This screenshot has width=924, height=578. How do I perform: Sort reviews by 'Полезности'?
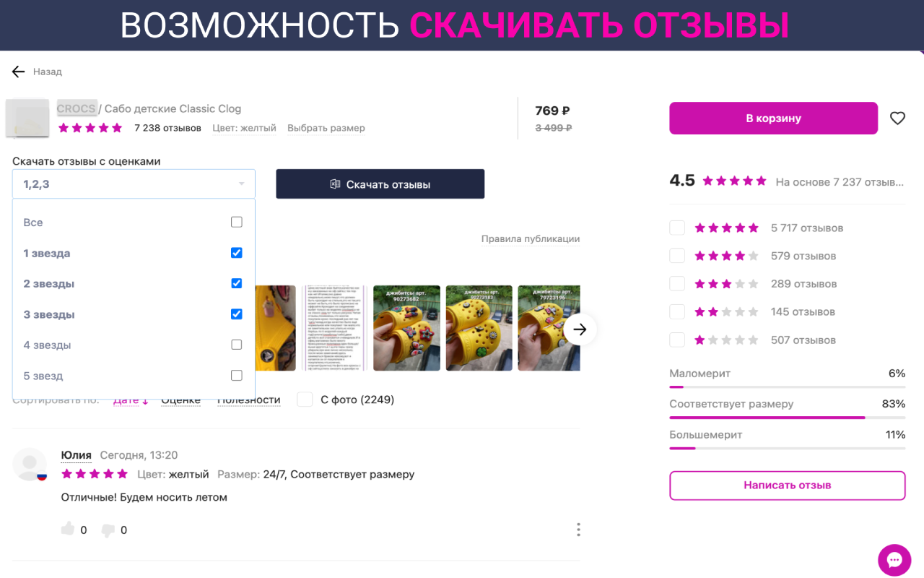pos(249,400)
